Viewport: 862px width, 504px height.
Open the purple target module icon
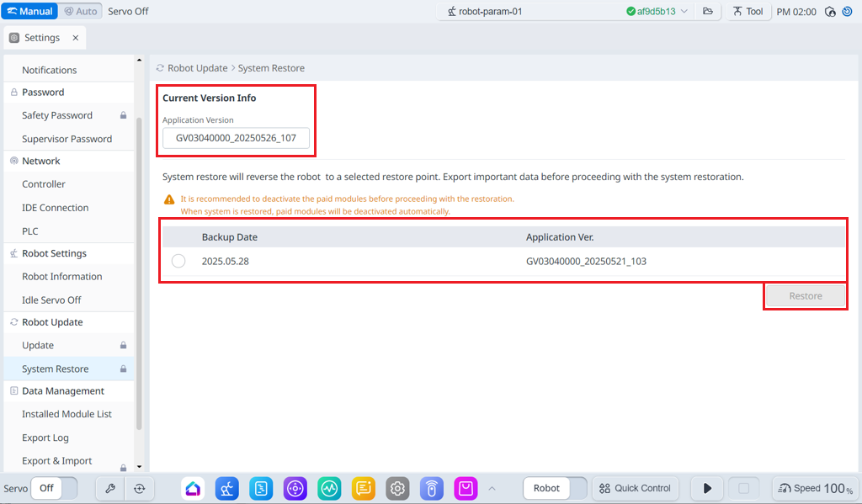point(295,488)
